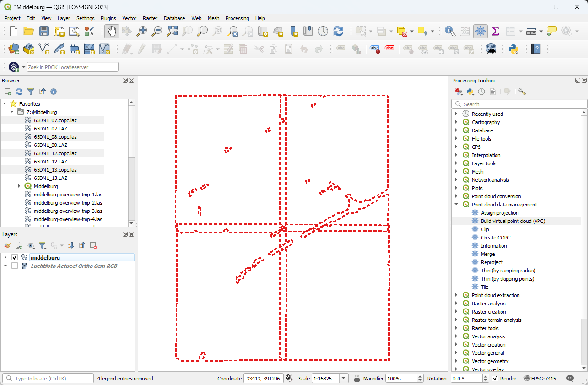
Task: Uncheck visibility of Luchtfoto Actueel Ortho layer
Action: click(14, 266)
